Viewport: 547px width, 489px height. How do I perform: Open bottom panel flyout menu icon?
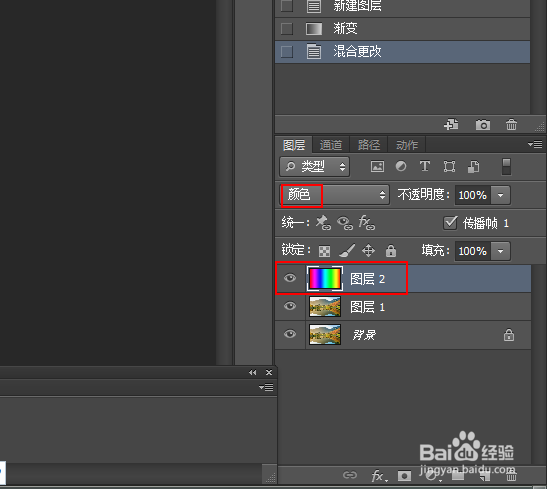pyautogui.click(x=266, y=387)
